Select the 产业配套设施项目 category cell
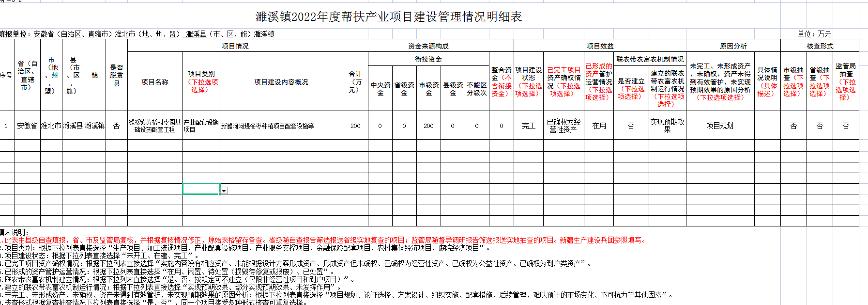This screenshot has width=868, height=305. click(201, 126)
